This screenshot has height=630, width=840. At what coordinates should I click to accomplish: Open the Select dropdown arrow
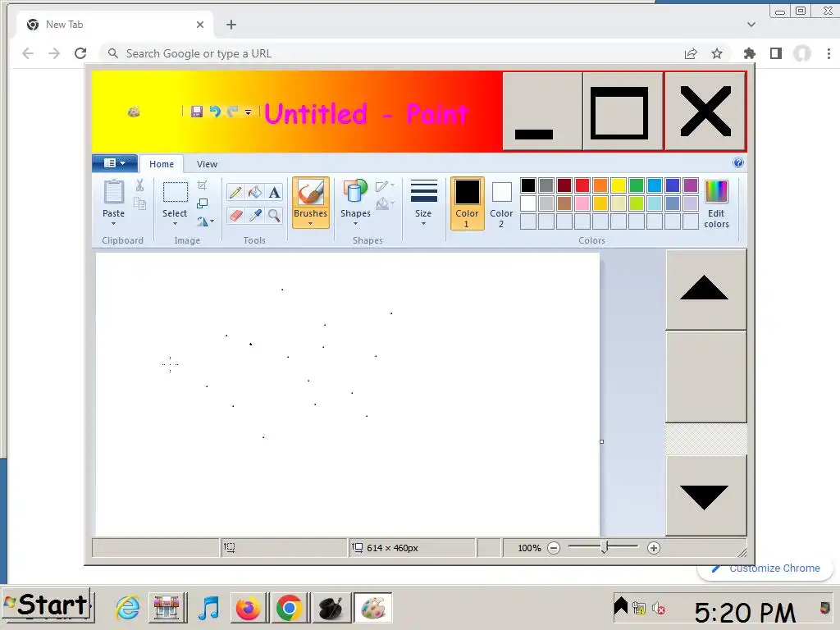(176, 223)
